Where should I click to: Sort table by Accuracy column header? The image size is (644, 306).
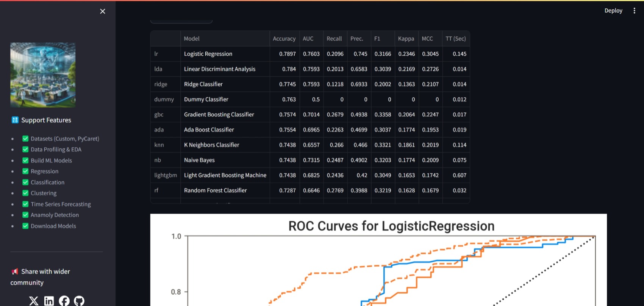[284, 39]
